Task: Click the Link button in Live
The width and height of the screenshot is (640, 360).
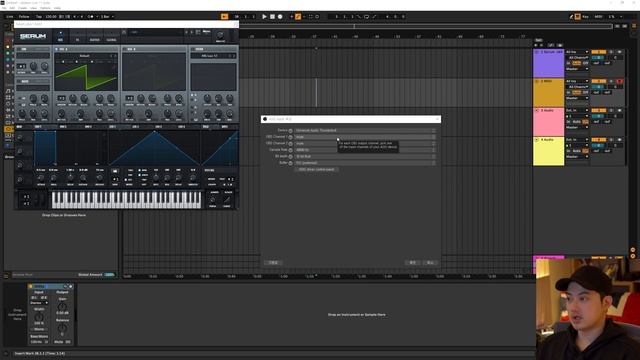Action: [x=10, y=17]
